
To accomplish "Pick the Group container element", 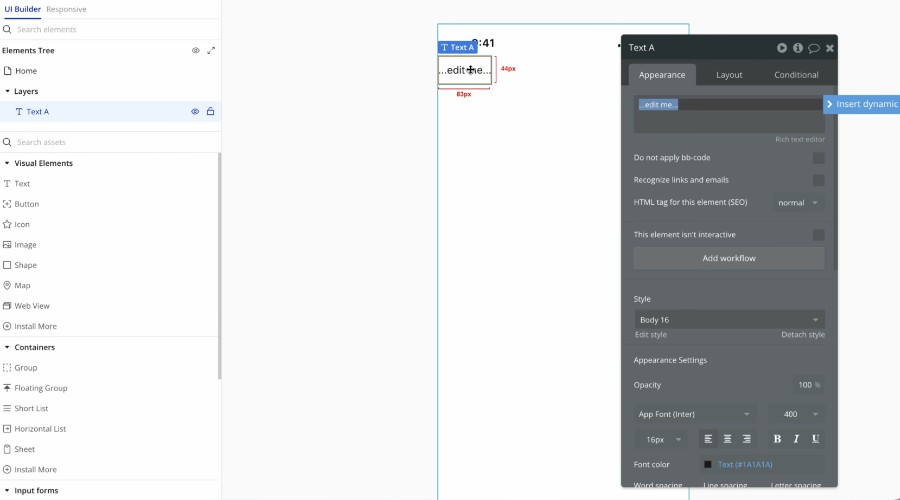I will point(20,367).
